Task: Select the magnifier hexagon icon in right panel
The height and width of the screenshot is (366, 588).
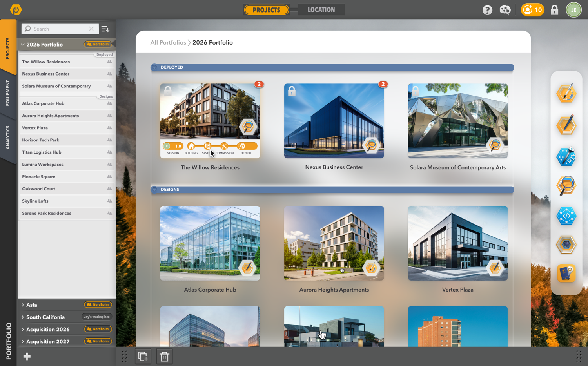Action: point(566,186)
